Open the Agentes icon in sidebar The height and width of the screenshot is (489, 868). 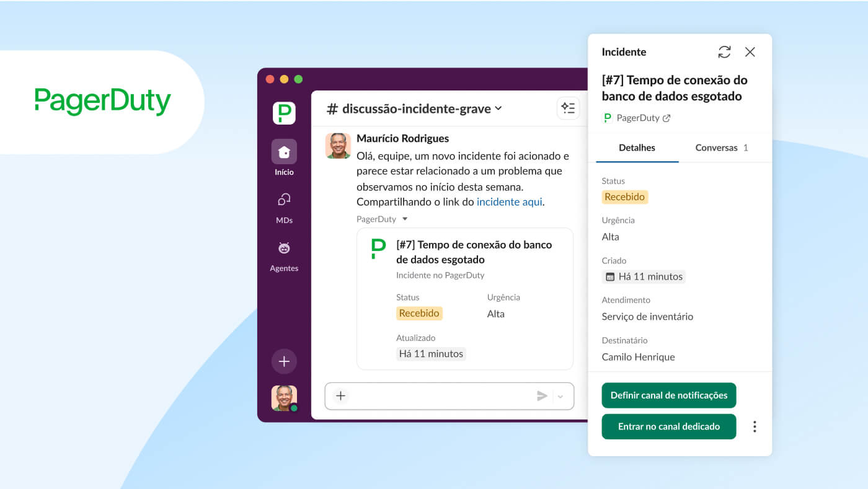284,248
